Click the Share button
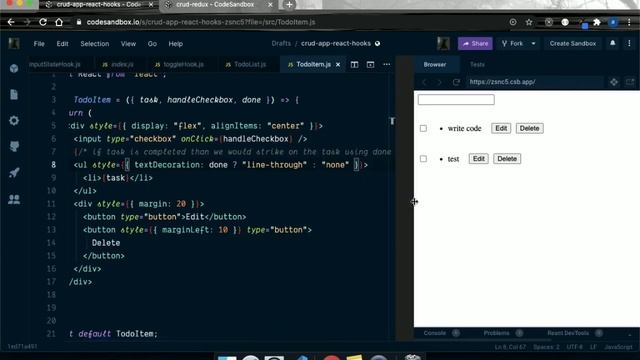Screen dimensions: 640x360 (475, 43)
